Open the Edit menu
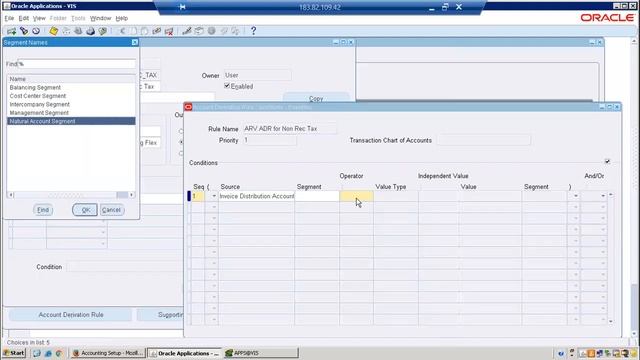This screenshot has width=640, height=360. pyautogui.click(x=24, y=18)
